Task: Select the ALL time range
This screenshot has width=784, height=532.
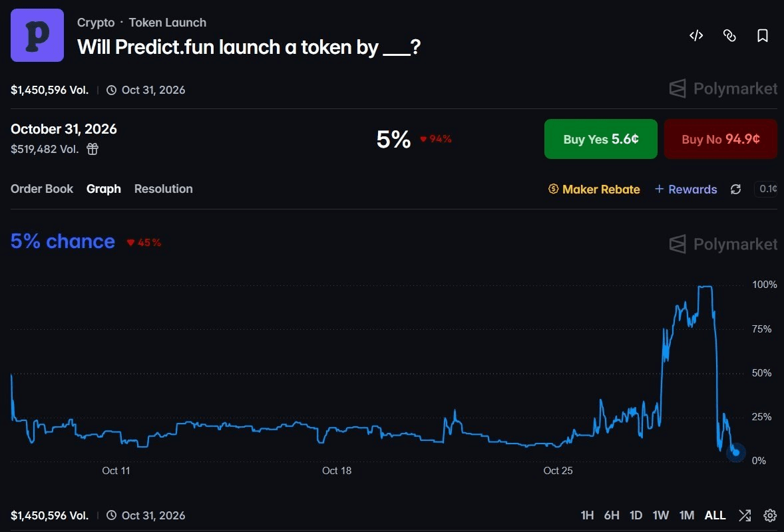Action: (715, 515)
